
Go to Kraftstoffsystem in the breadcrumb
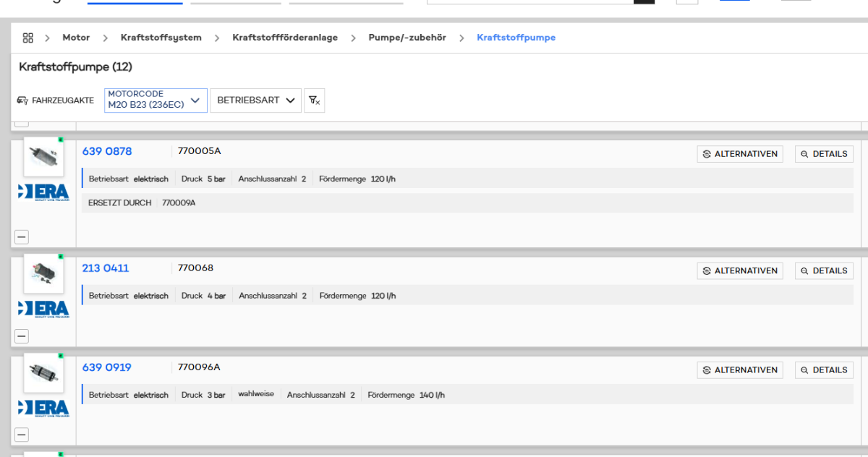161,38
